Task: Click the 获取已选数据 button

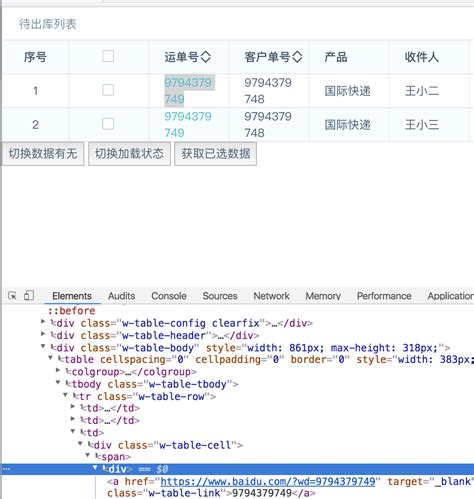Action: coord(216,154)
